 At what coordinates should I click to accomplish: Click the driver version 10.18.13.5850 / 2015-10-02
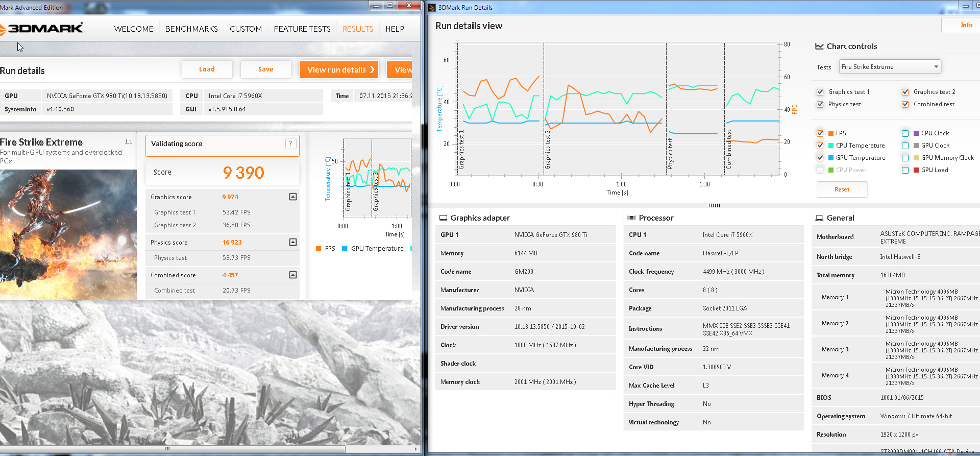click(550, 327)
